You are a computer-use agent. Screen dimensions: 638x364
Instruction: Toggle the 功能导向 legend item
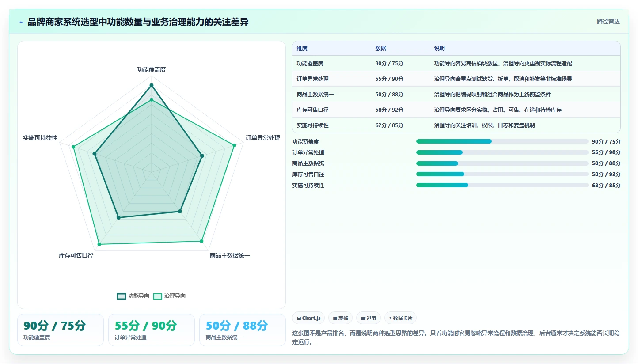pyautogui.click(x=133, y=296)
